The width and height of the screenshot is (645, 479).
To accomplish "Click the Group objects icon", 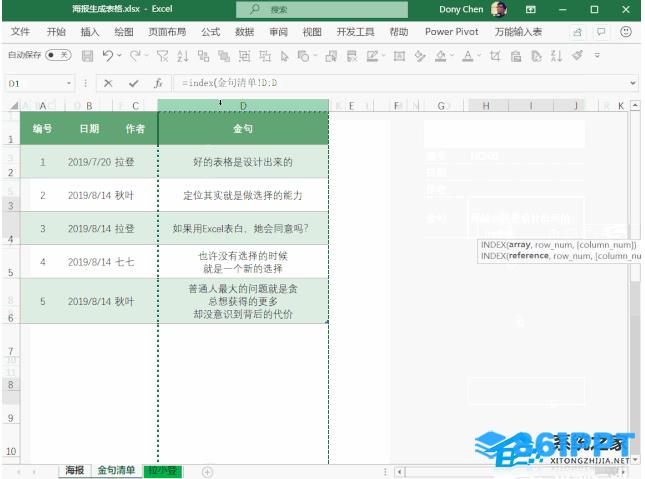I will [x=244, y=56].
